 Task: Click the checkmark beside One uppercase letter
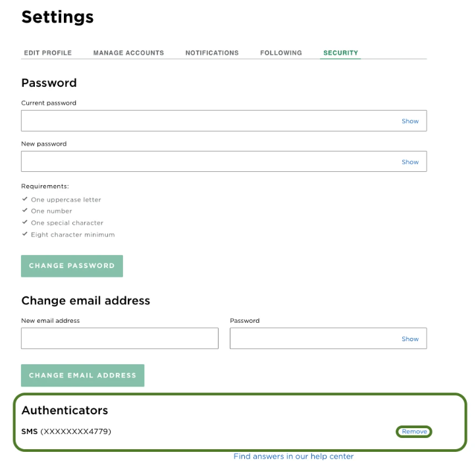(x=24, y=199)
